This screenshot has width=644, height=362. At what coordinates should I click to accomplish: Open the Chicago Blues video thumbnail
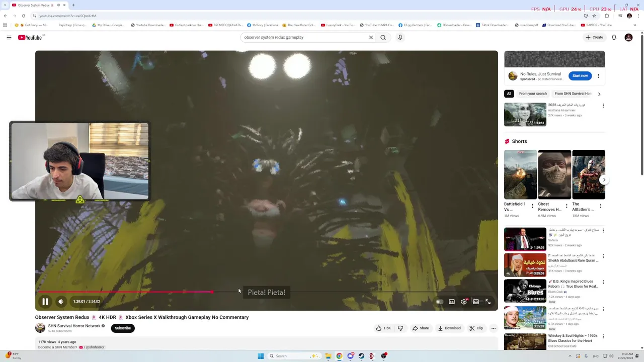(x=525, y=291)
